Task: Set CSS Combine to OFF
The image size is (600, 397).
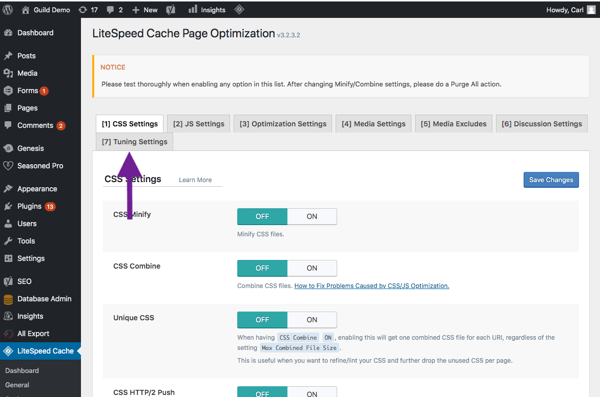Action: coord(262,268)
